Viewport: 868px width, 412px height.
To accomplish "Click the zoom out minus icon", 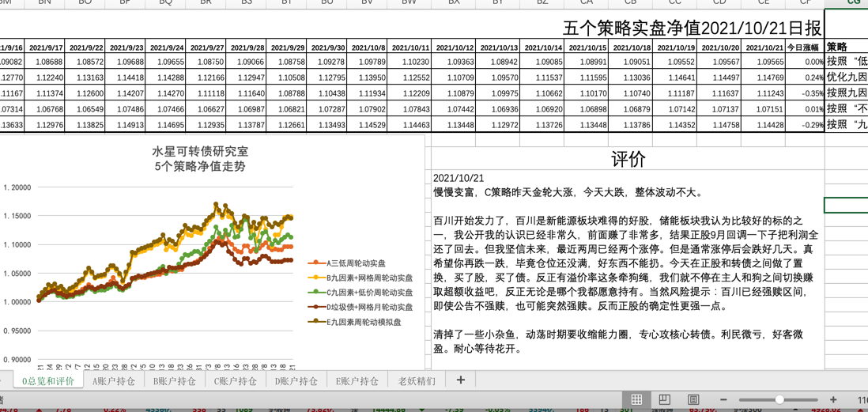I will [723, 400].
